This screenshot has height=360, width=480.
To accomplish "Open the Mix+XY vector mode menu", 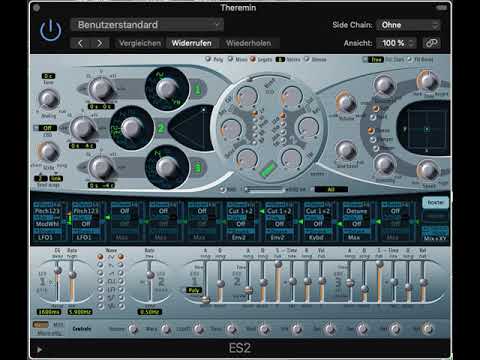I will [435, 238].
